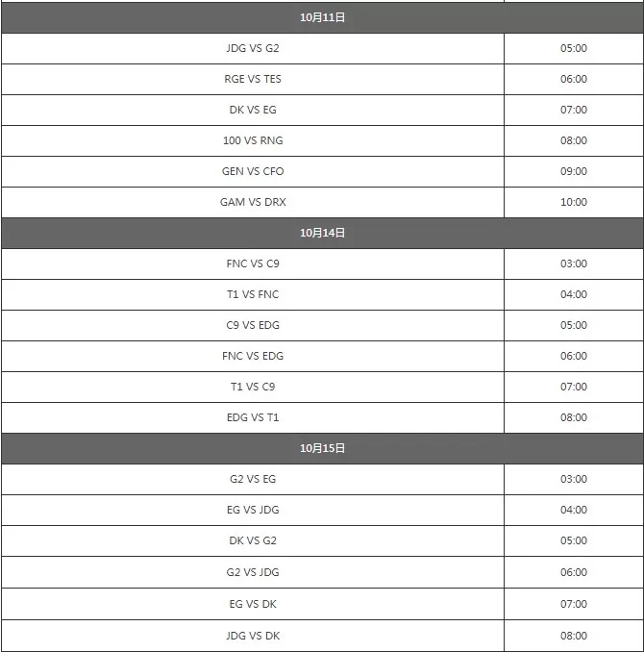644x652 pixels.
Task: Select the 10月14日 date header
Action: tap(322, 233)
